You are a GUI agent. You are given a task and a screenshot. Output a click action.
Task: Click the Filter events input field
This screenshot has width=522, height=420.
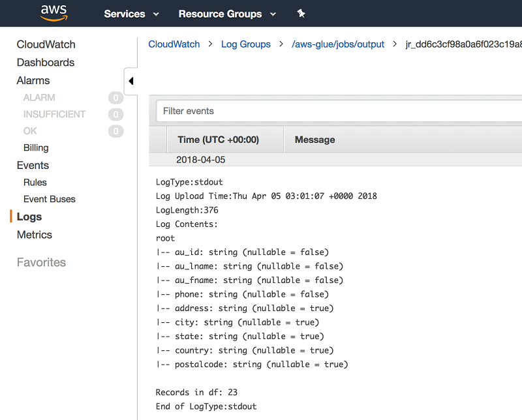(339, 111)
